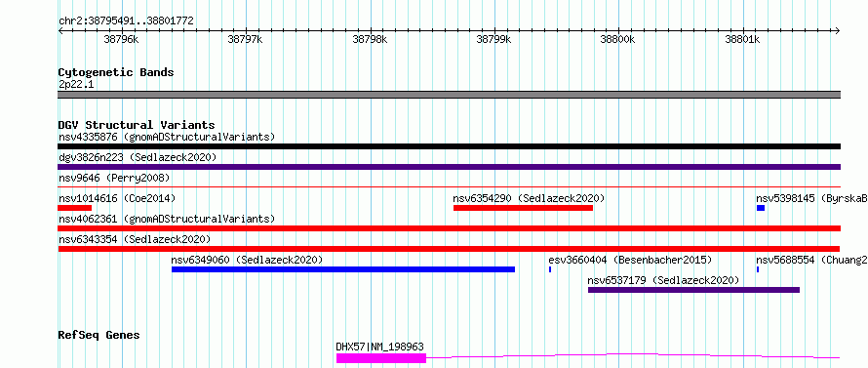Click the Cytogenetic Bands track title
Screen dimensions: 868x368
pyautogui.click(x=116, y=72)
